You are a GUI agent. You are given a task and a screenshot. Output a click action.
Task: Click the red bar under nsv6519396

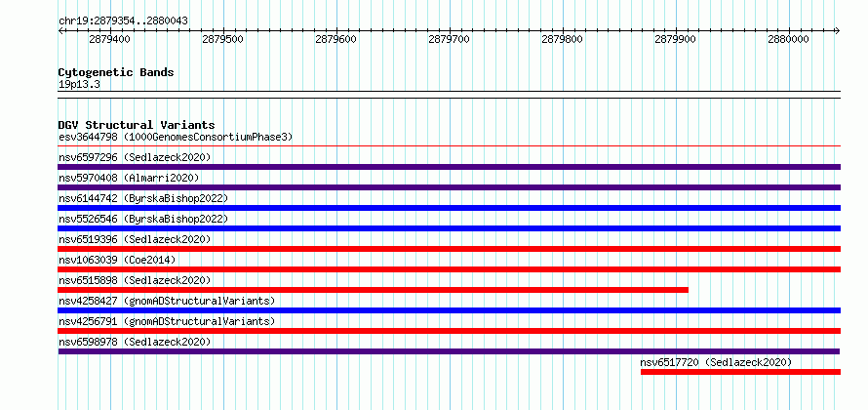pos(450,249)
